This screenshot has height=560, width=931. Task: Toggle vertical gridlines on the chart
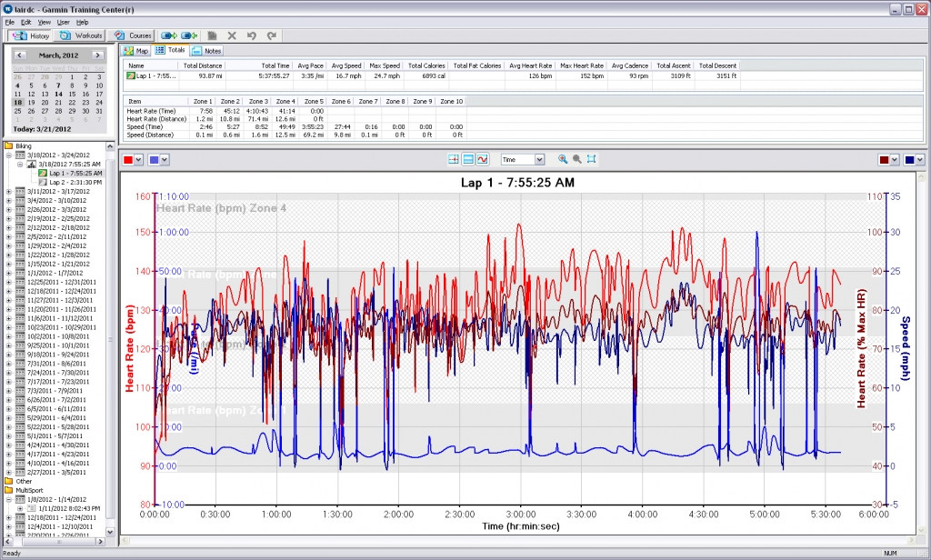click(454, 159)
